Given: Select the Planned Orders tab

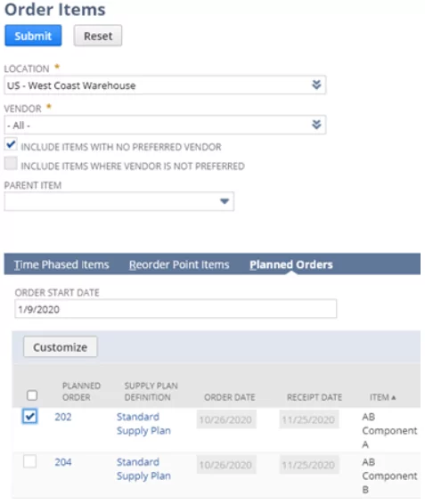Looking at the screenshot, I should 291,264.
